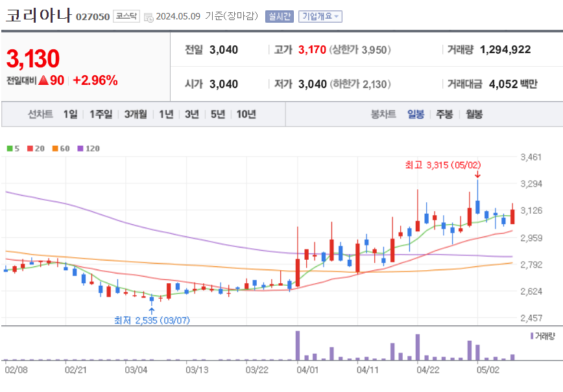The height and width of the screenshot is (392, 563).
Task: Show the 10년 chart period
Action: coord(246,115)
